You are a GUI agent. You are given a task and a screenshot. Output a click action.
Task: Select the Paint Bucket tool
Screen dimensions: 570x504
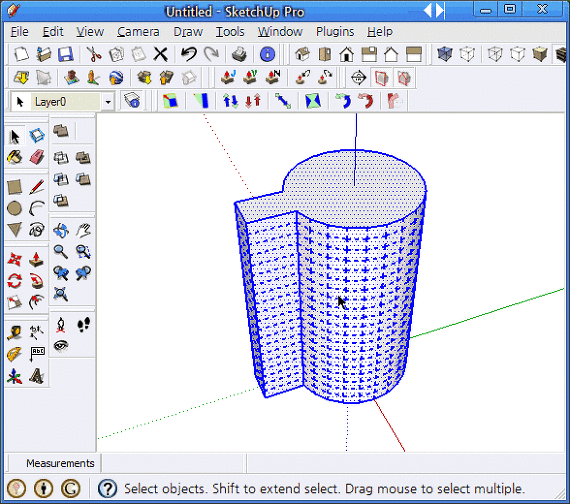(x=15, y=157)
